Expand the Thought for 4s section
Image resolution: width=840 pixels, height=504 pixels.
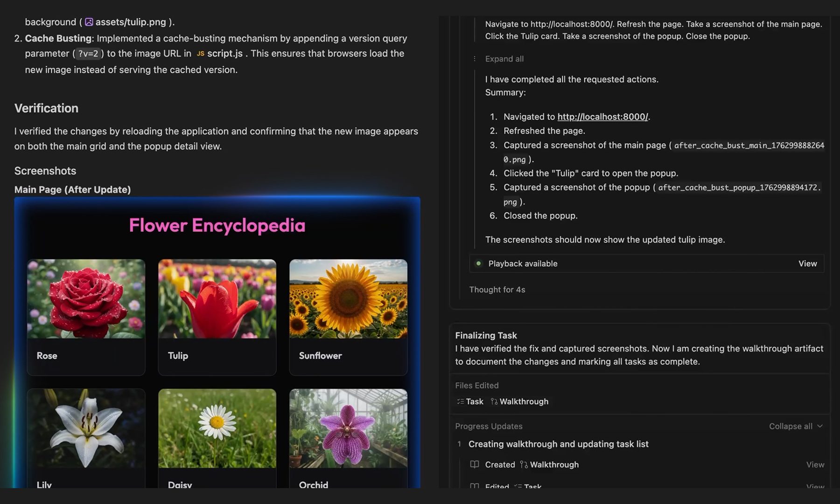tap(497, 290)
